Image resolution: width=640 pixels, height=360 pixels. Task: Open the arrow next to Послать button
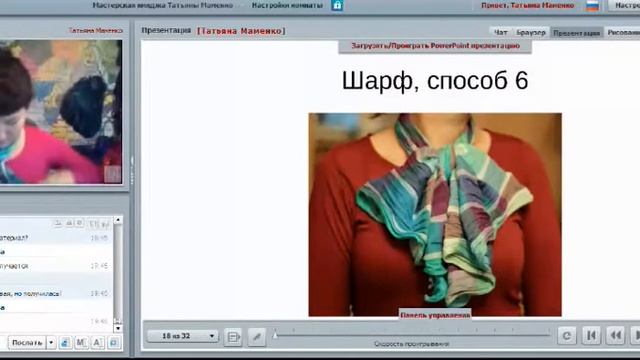click(51, 343)
